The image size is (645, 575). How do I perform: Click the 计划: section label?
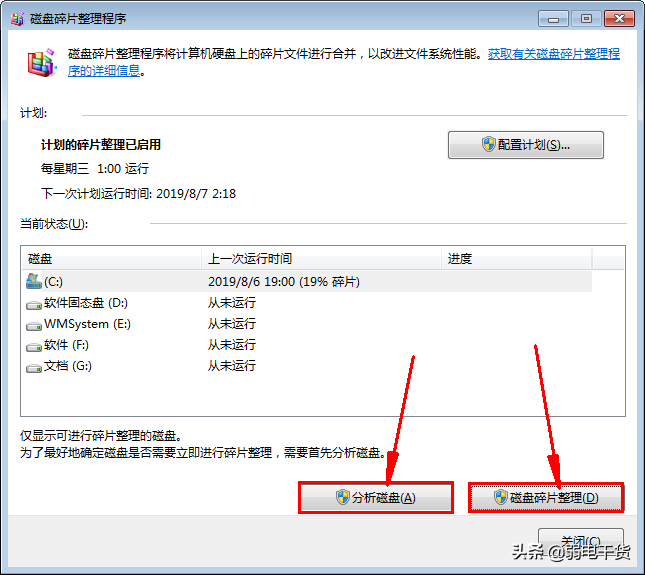click(34, 113)
